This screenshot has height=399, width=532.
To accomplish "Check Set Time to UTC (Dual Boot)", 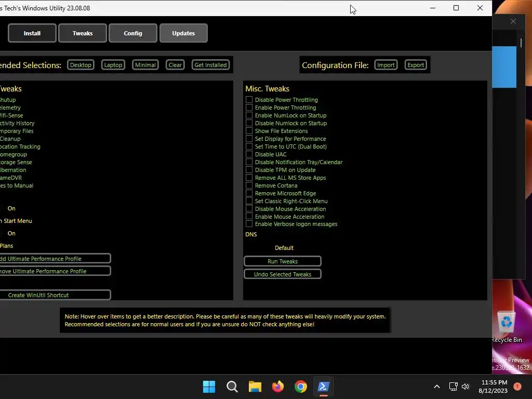I will (x=249, y=147).
